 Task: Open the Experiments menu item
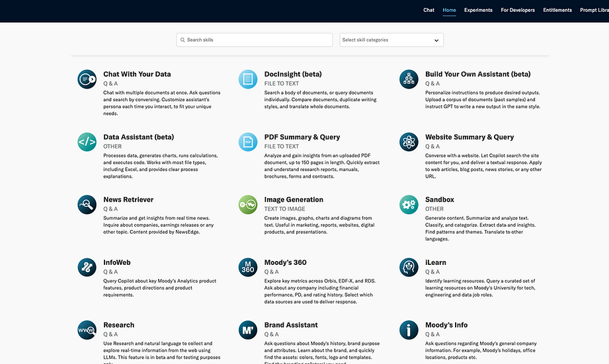[x=478, y=10]
